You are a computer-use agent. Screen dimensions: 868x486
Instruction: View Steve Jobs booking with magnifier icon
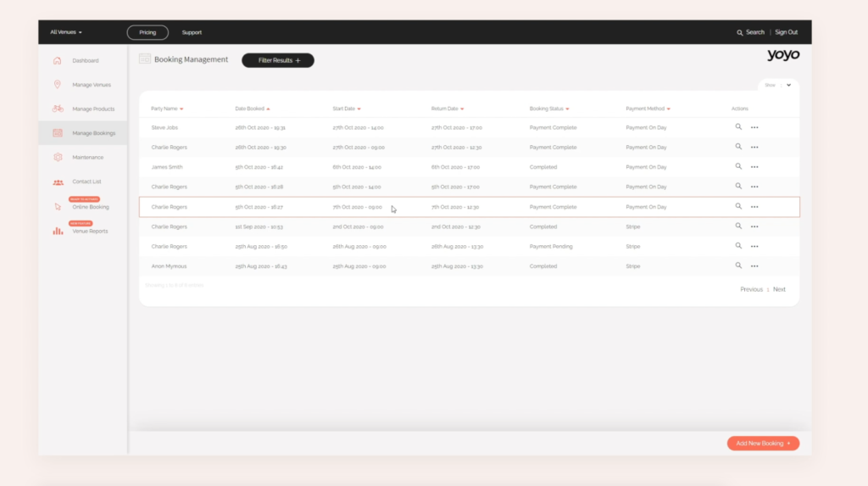pyautogui.click(x=738, y=127)
